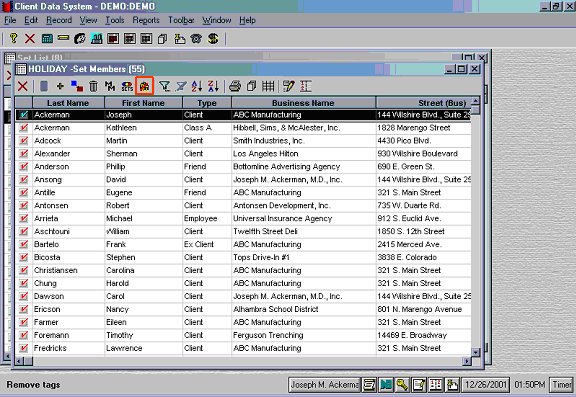Open the Tools menu

tap(115, 20)
